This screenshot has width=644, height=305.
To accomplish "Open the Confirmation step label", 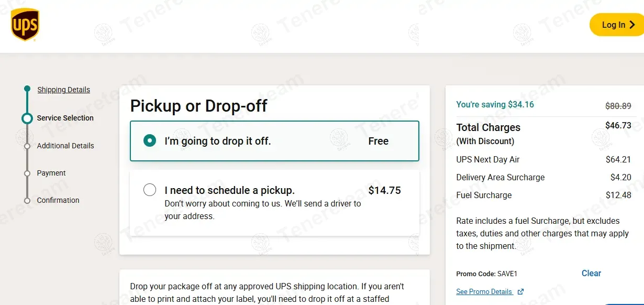I will point(58,200).
